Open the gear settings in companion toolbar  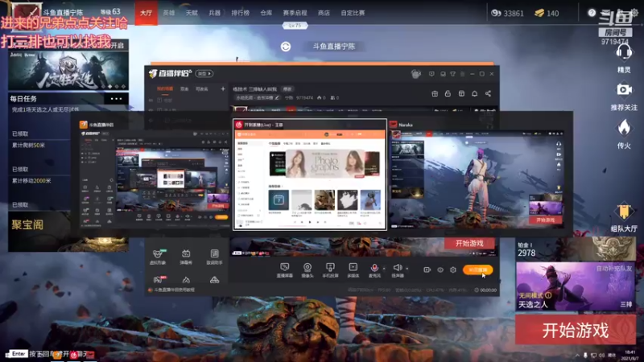[x=453, y=269]
